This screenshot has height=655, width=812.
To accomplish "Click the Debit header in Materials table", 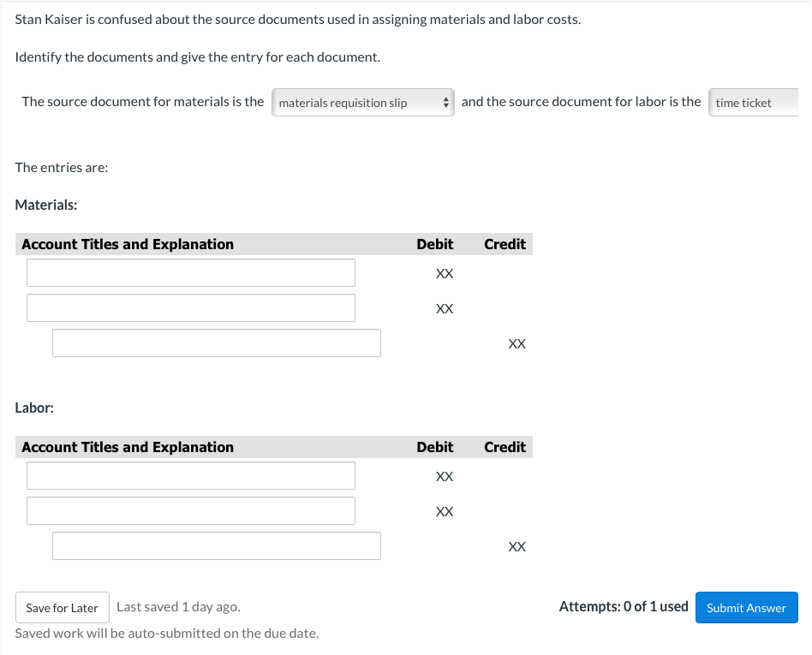I will 435,244.
